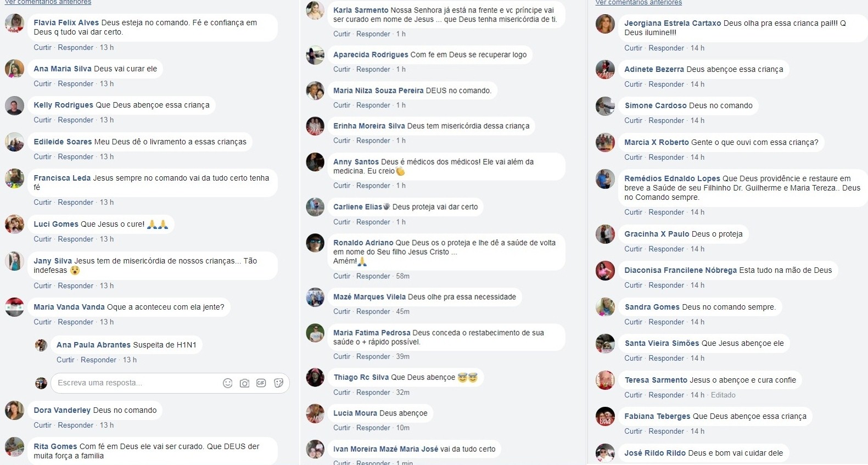Expand Ver comentários anteriores in right column

(639, 3)
